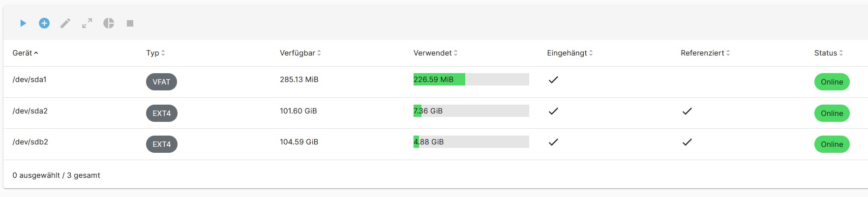Click the VFAT type badge
This screenshot has height=197, width=868.
161,82
